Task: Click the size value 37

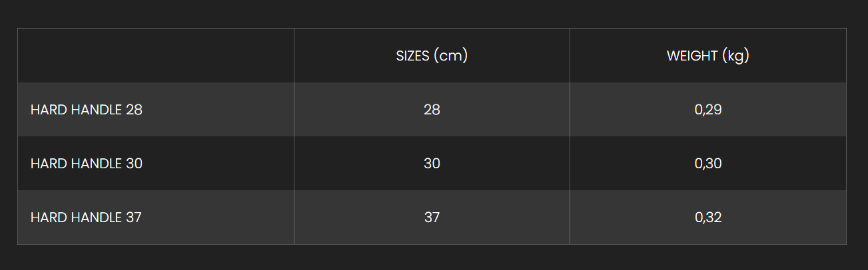Action: 432,217
